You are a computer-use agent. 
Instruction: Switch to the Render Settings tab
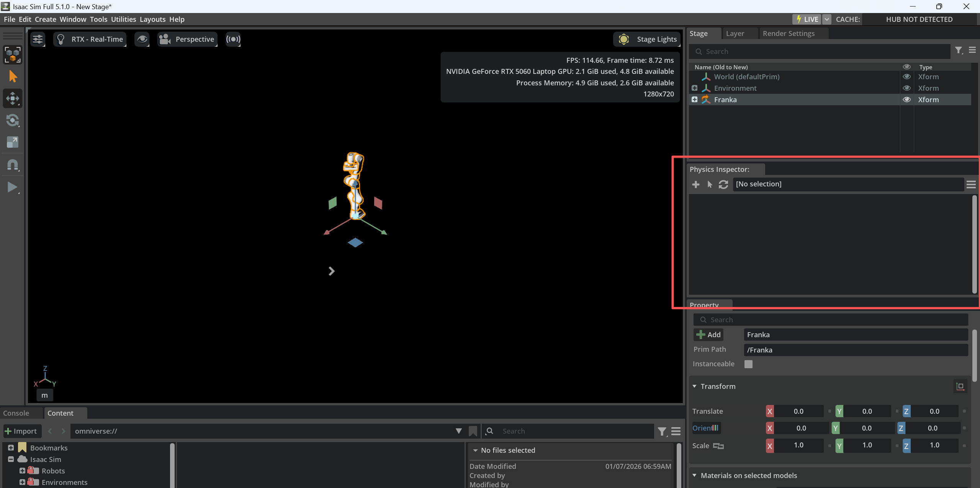tap(789, 34)
